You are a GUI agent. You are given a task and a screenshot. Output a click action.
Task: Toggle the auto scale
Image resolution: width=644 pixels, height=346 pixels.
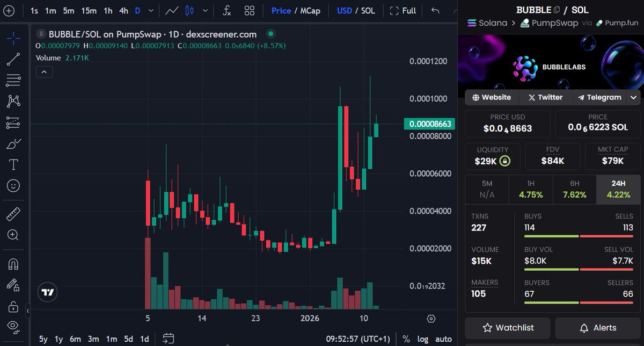443,339
